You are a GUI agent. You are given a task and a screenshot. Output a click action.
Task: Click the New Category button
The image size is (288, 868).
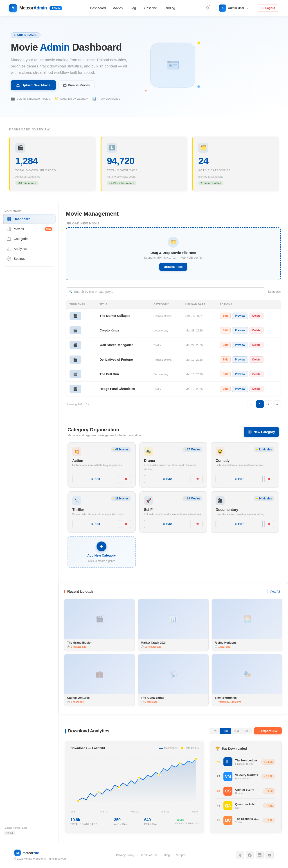pyautogui.click(x=261, y=432)
